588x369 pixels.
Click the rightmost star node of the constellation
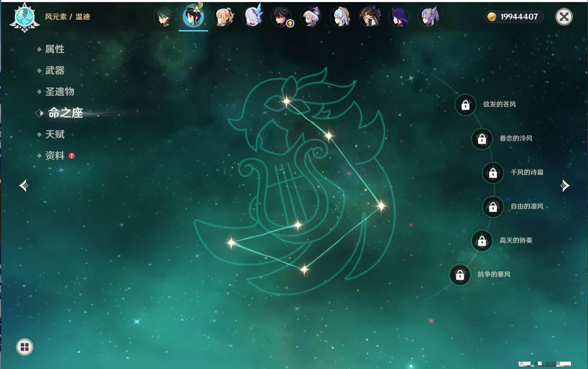pos(381,206)
